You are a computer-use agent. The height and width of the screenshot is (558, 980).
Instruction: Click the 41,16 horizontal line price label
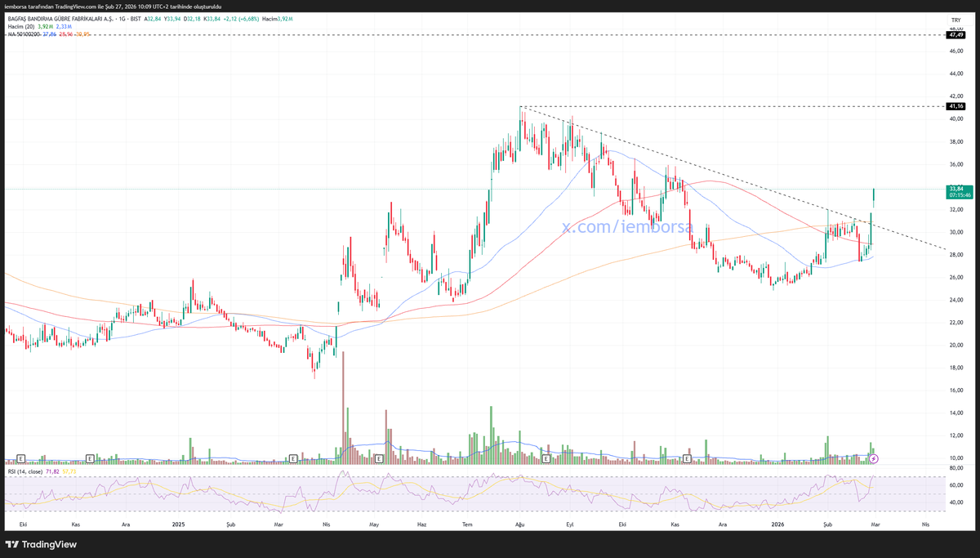955,106
